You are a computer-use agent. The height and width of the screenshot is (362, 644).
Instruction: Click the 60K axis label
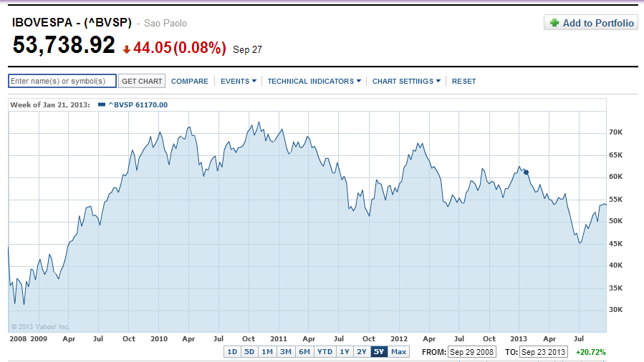click(x=615, y=176)
